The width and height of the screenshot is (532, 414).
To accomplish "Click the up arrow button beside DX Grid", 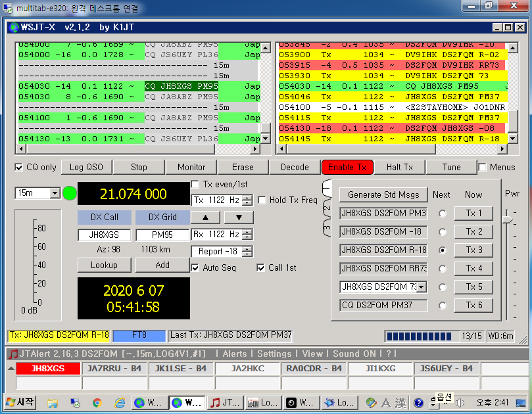I will tap(205, 218).
